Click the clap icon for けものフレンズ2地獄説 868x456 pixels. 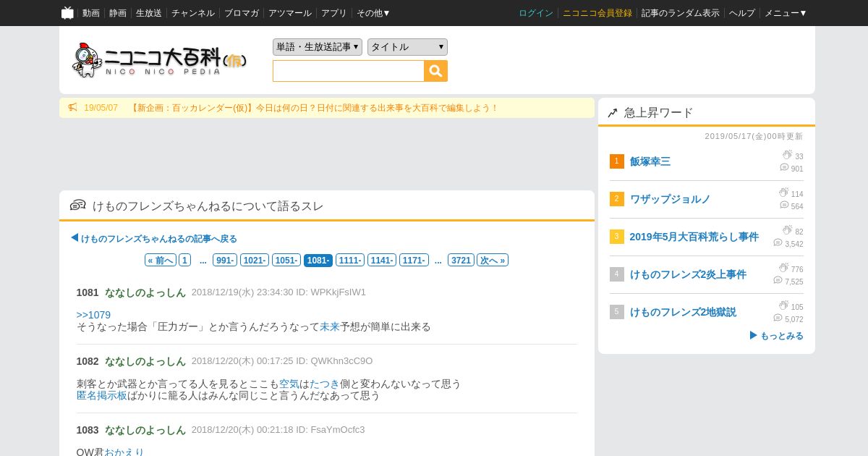783,305
